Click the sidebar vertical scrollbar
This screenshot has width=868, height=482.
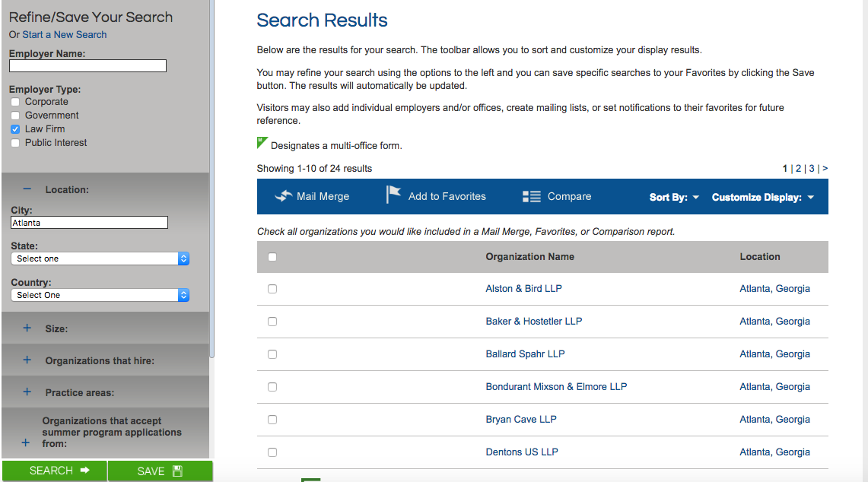pos(211,179)
